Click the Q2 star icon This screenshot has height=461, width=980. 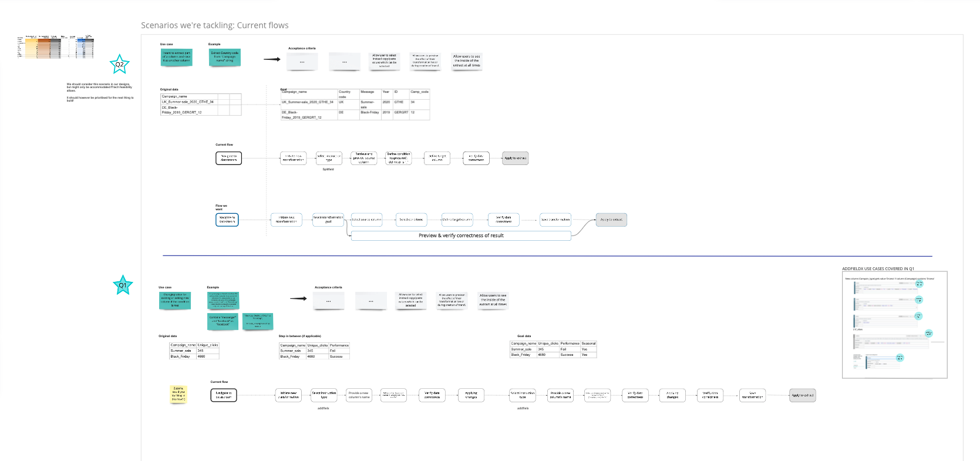pos(119,65)
